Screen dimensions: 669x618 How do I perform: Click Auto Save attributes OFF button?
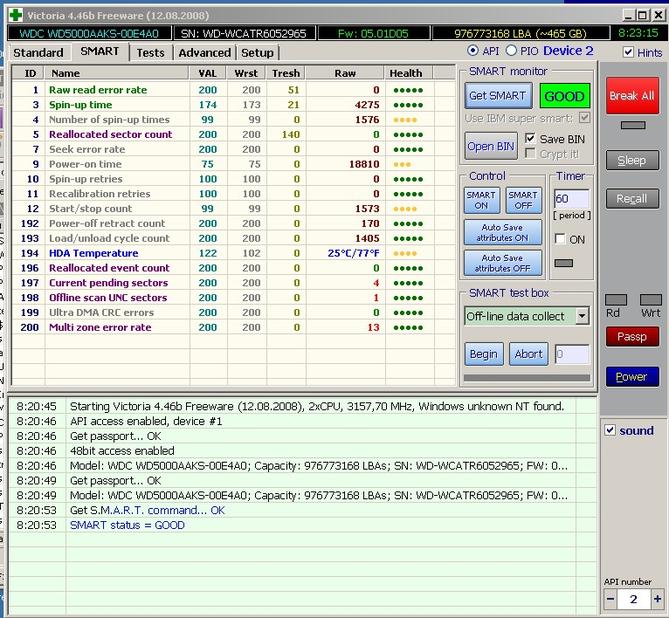pos(503,263)
